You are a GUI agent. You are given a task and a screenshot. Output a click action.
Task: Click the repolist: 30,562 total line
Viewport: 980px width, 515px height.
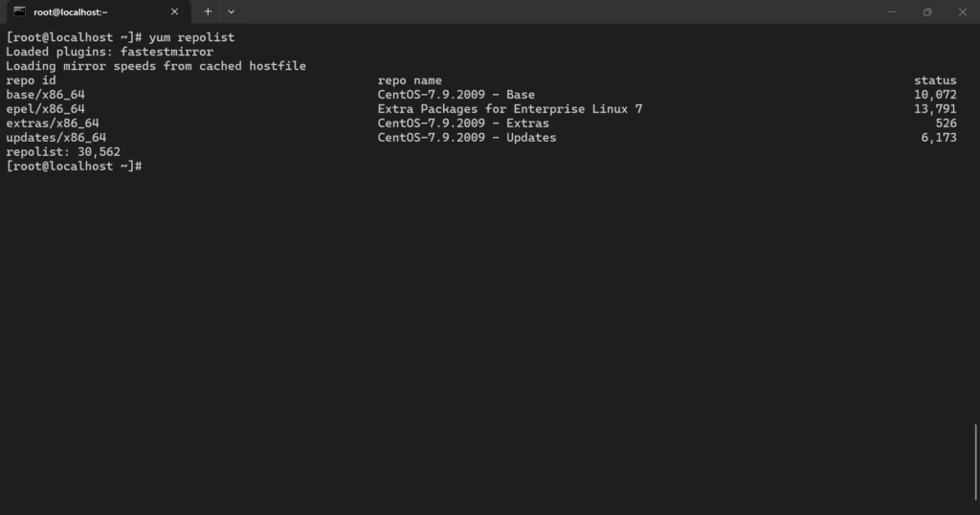coord(63,152)
